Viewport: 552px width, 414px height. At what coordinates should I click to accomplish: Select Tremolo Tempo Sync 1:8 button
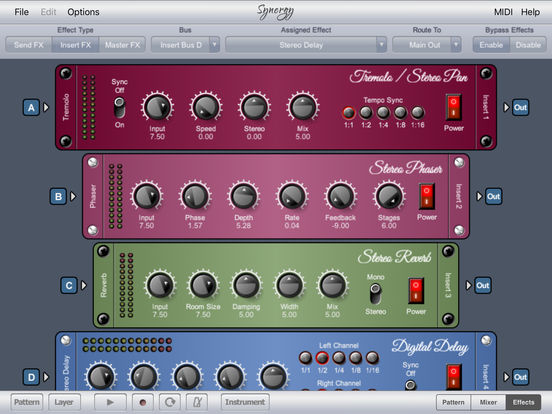(400, 113)
